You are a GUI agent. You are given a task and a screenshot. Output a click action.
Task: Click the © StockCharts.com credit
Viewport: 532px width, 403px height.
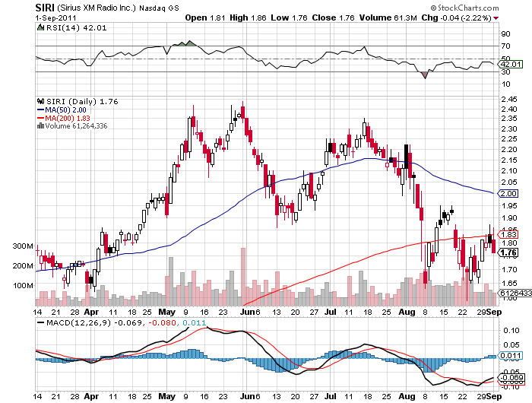tap(464, 8)
